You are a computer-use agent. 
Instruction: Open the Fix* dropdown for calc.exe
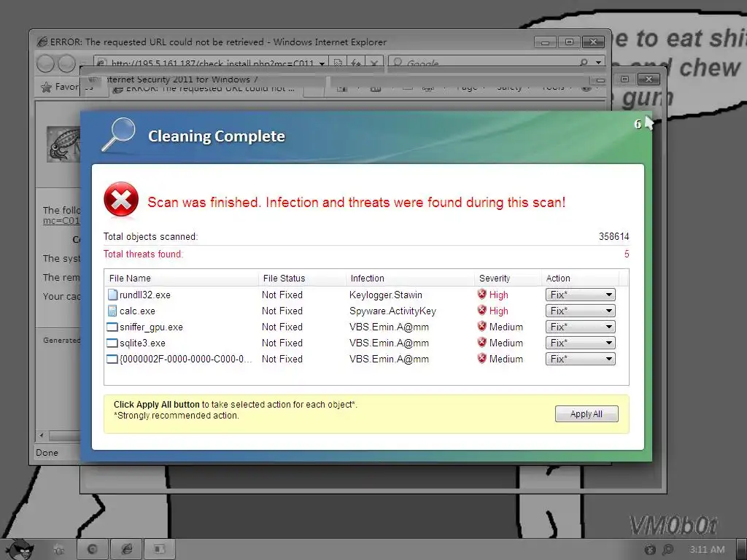[x=580, y=311]
